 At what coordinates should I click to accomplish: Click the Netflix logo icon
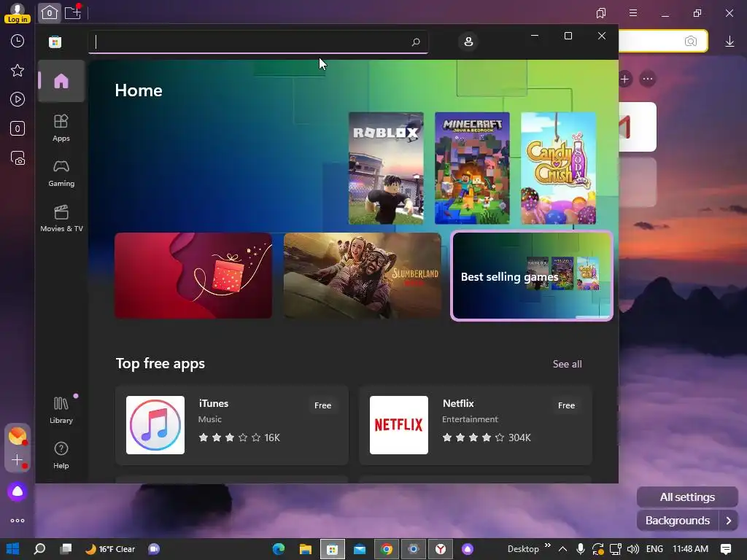click(399, 425)
